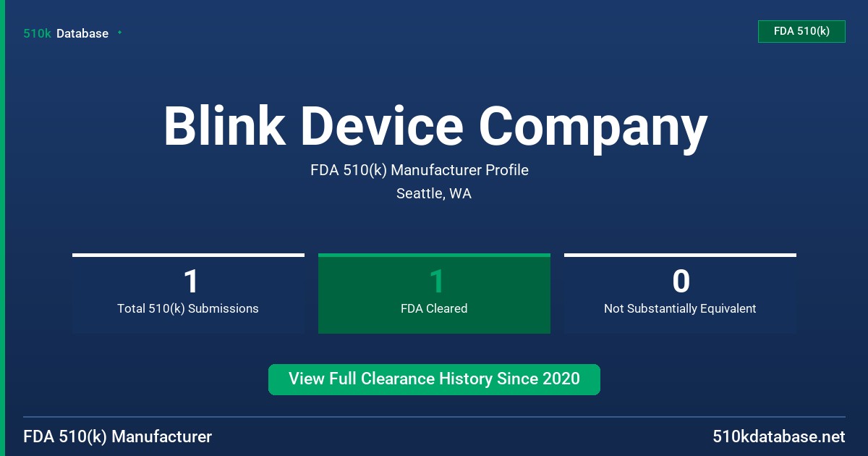Visit the 510kdatabase.net footer link

(778, 436)
